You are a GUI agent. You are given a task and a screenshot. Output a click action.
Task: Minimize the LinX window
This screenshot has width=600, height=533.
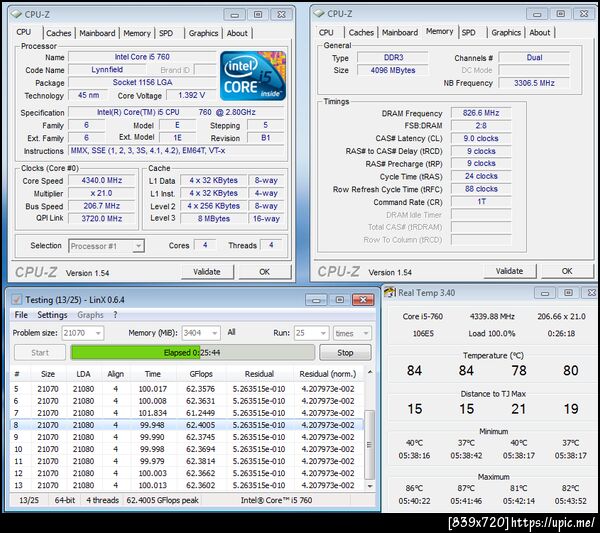[316, 300]
